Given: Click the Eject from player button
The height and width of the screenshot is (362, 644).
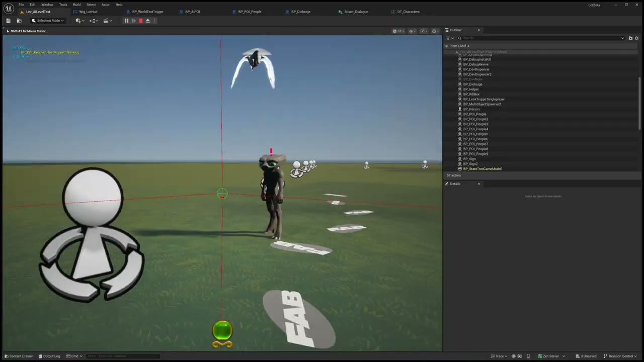Looking at the screenshot, I should tap(147, 21).
